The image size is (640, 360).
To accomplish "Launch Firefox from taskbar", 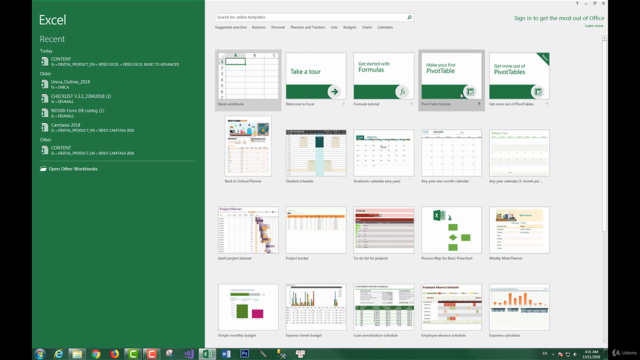I will click(115, 354).
